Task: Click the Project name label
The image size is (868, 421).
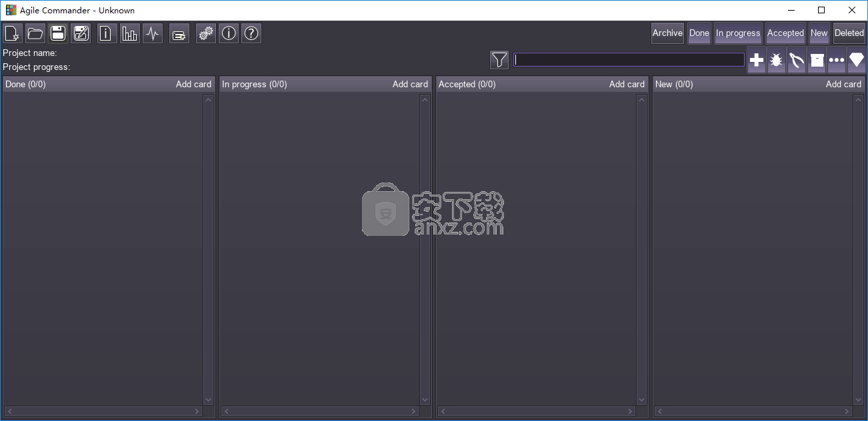Action: pyautogui.click(x=30, y=53)
